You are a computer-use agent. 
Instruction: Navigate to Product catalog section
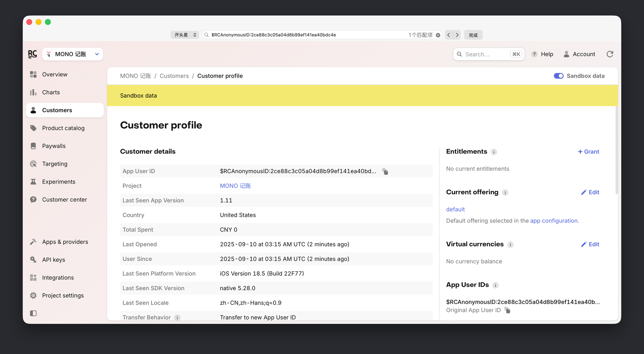63,128
